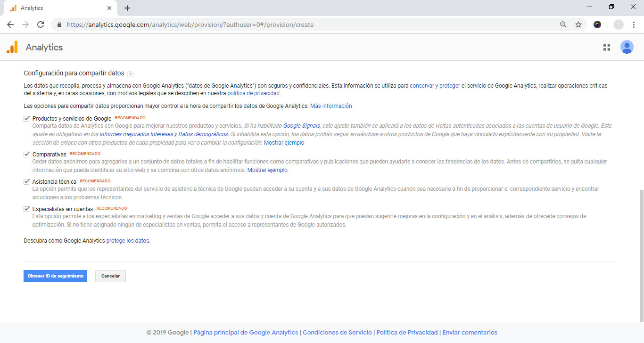Open informes mejorados Intereses y Datos demográficos link

[164, 134]
